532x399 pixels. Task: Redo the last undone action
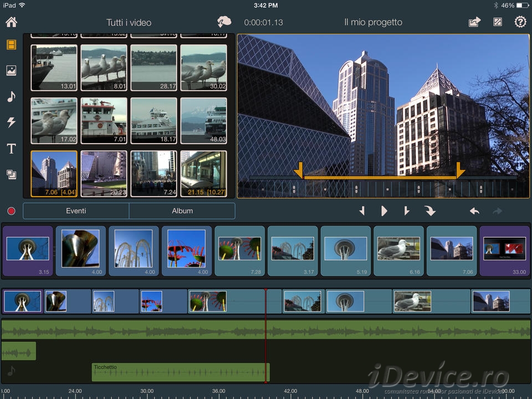pos(498,211)
